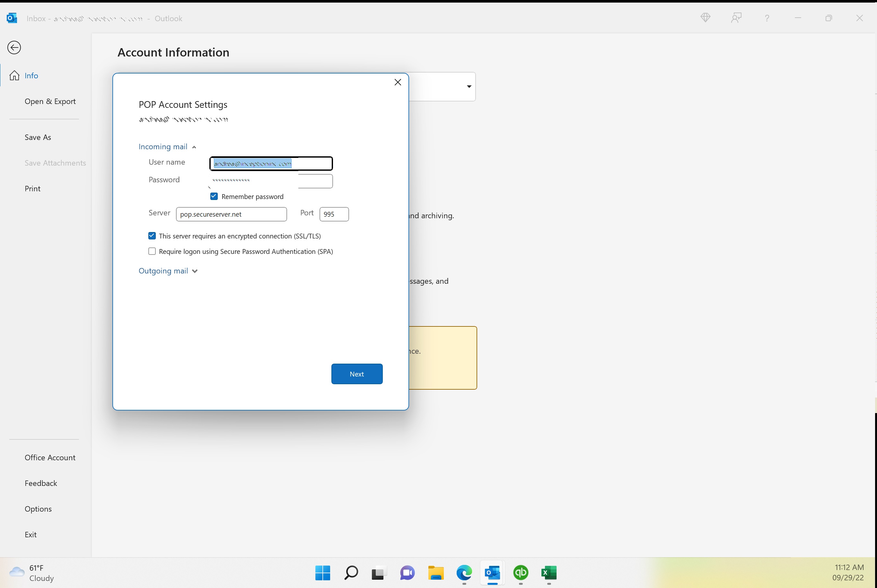Viewport: 877px width, 588px height.
Task: Click the Next button
Action: coord(356,373)
